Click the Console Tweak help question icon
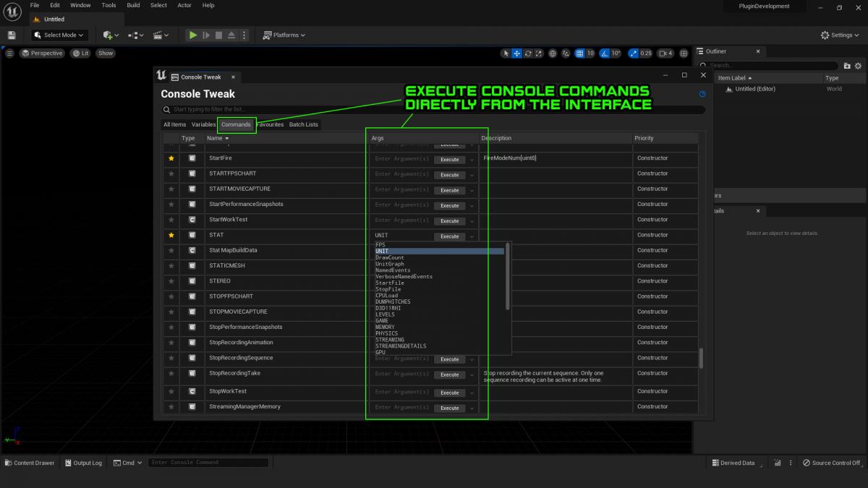The image size is (868, 488). 702,94
